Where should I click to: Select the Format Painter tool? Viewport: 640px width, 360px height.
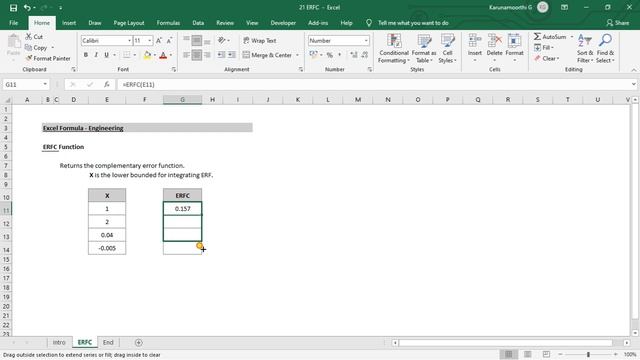pyautogui.click(x=48, y=58)
